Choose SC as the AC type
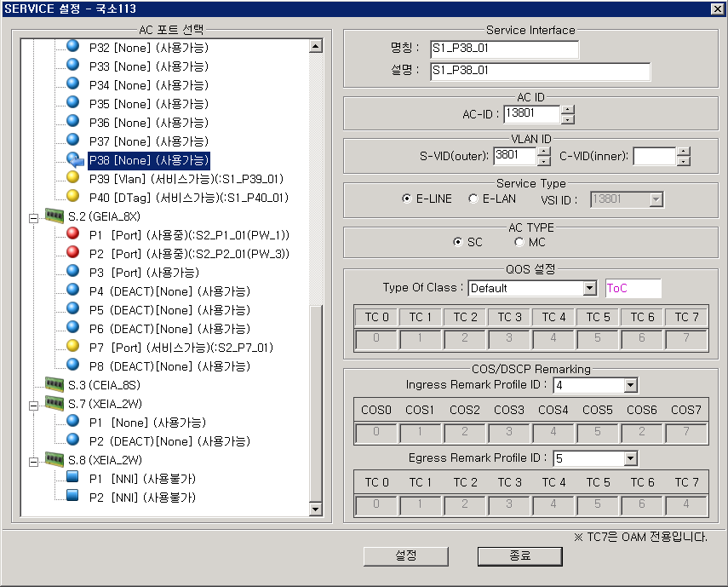This screenshot has height=587, width=728. [458, 242]
